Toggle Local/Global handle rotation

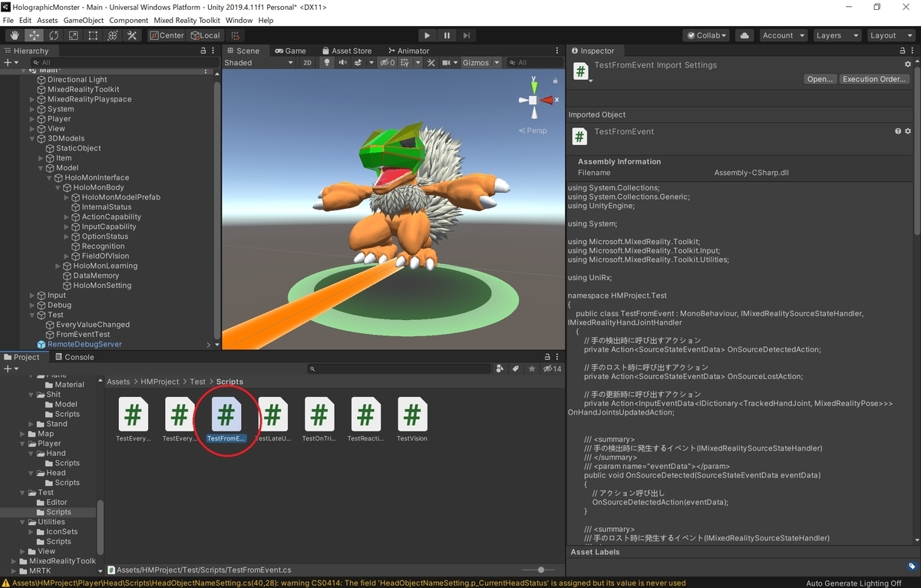coord(205,35)
